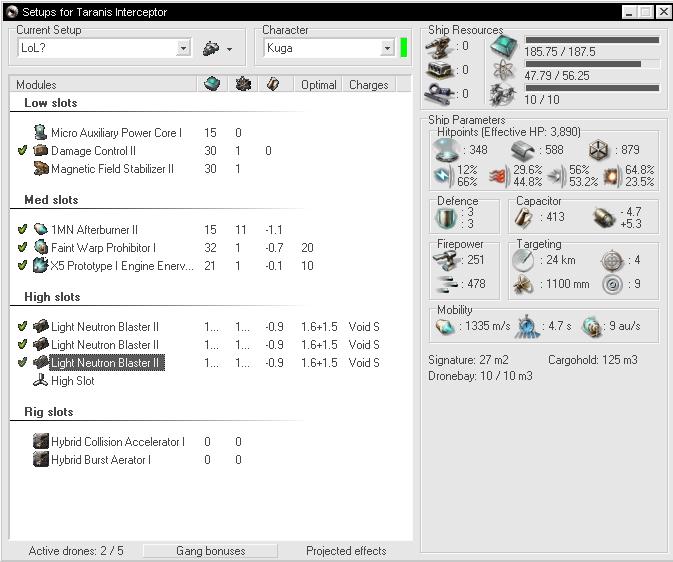The width and height of the screenshot is (673, 562).
Task: Select Hybrid Burst Aerator I rig
Action: coord(101,460)
